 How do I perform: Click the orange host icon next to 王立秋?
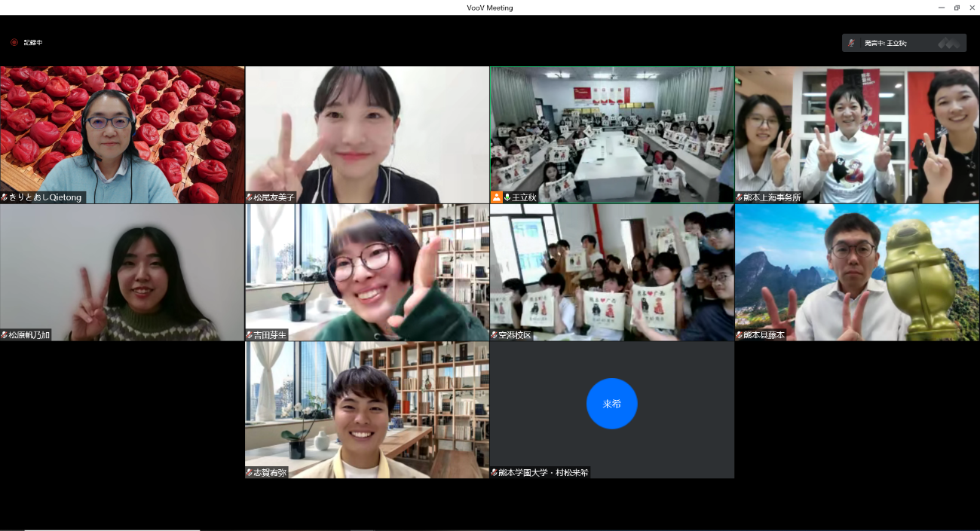pos(497,197)
